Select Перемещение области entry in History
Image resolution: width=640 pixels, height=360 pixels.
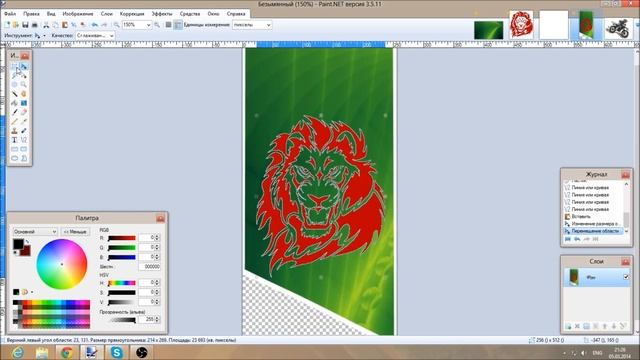point(594,231)
